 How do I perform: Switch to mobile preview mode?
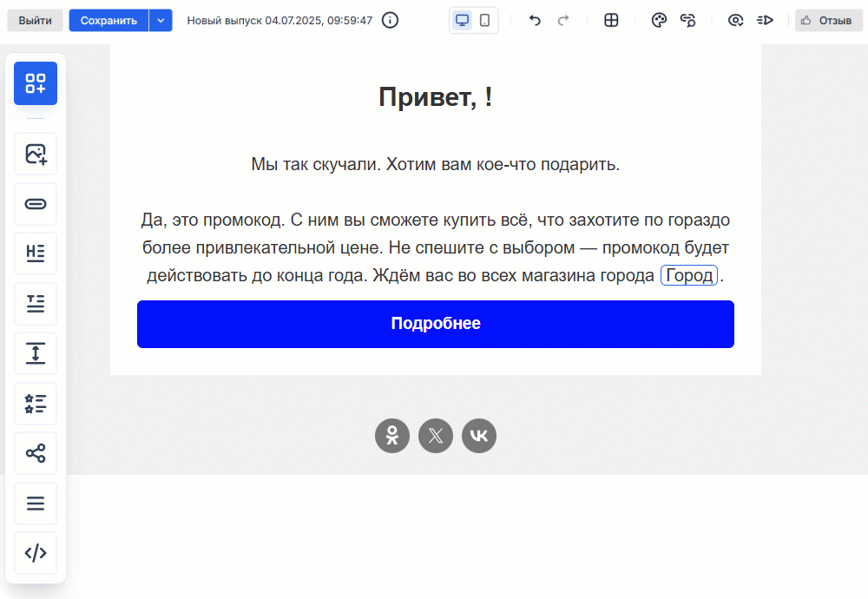pos(485,20)
